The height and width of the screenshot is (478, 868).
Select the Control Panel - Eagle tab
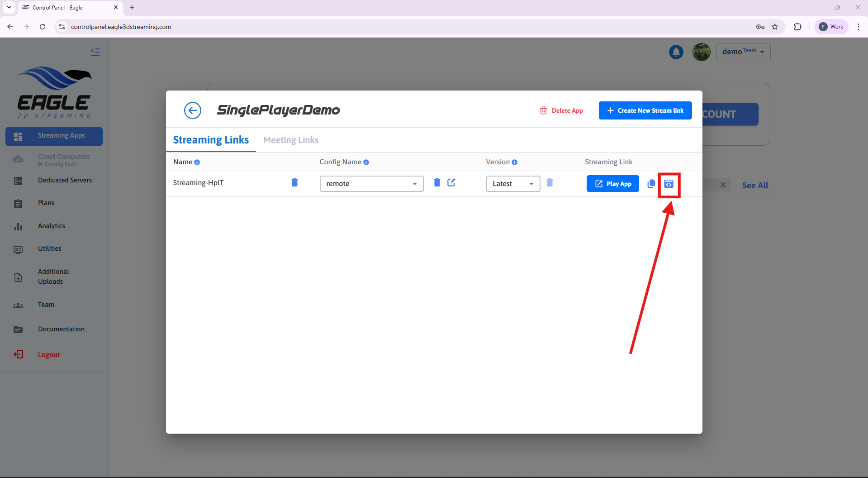tap(70, 8)
